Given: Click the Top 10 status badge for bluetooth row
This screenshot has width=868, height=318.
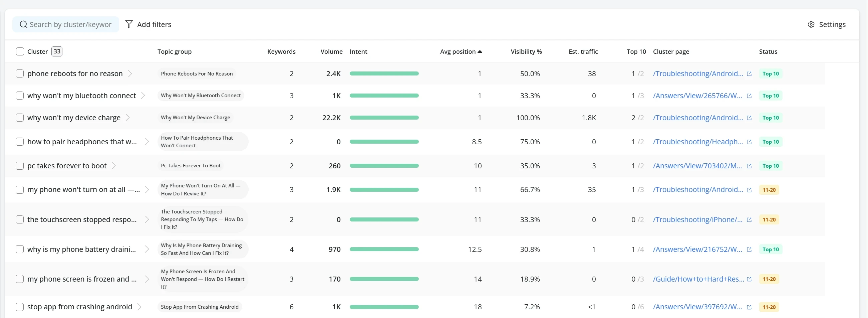Looking at the screenshot, I should coord(771,96).
